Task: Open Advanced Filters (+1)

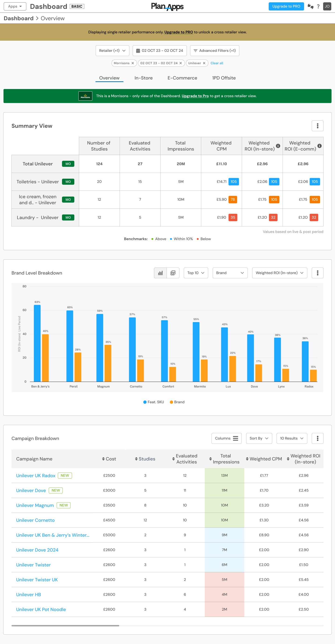Action: tap(215, 50)
